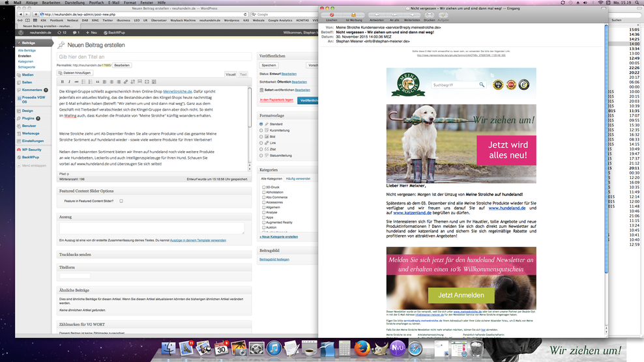Viewport: 644px width, 362px height.
Task: Click WordPress logo in admin bar
Action: 21,33
